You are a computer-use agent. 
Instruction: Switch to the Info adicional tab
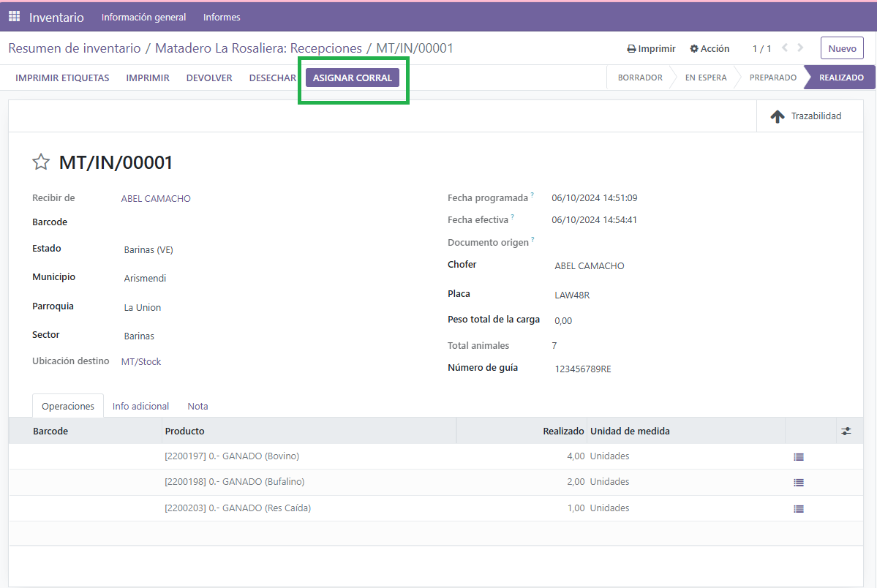[x=140, y=406]
